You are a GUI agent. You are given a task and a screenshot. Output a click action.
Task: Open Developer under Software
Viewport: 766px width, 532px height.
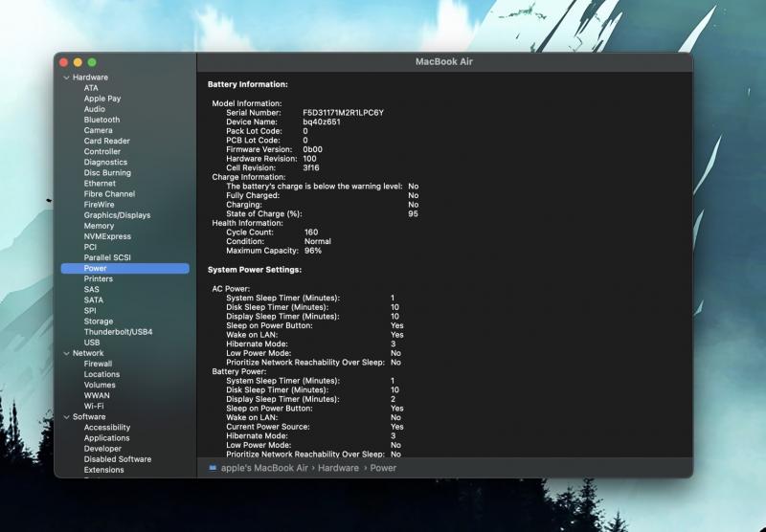coord(102,449)
